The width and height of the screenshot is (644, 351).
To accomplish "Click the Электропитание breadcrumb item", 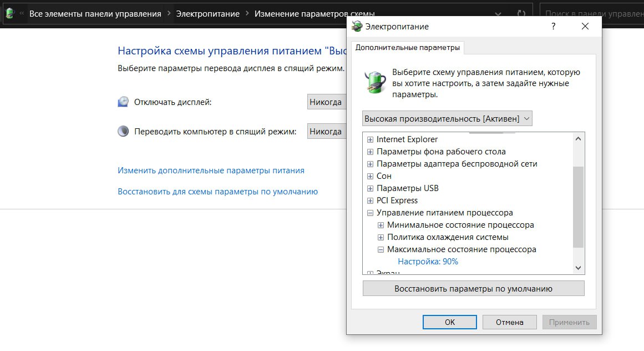I will coord(207,13).
